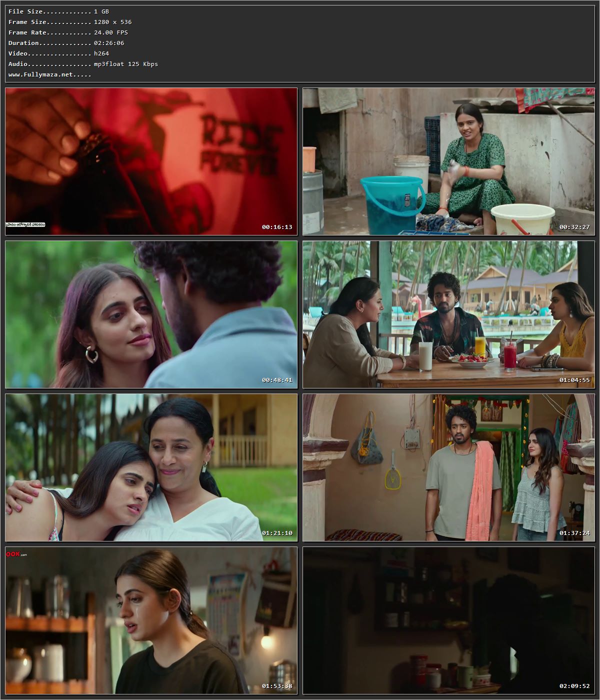Viewport: 600px width, 700px height.
Task: Click the 'Audio' label
Action: (x=18, y=64)
